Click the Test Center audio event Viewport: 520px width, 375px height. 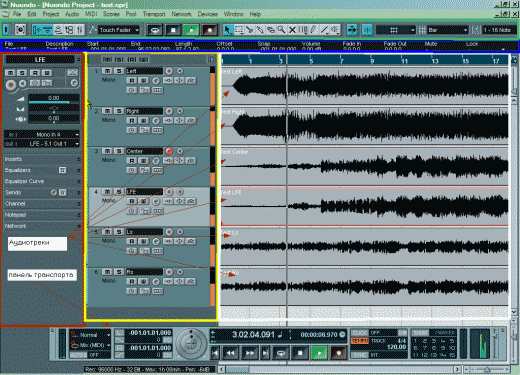365,166
